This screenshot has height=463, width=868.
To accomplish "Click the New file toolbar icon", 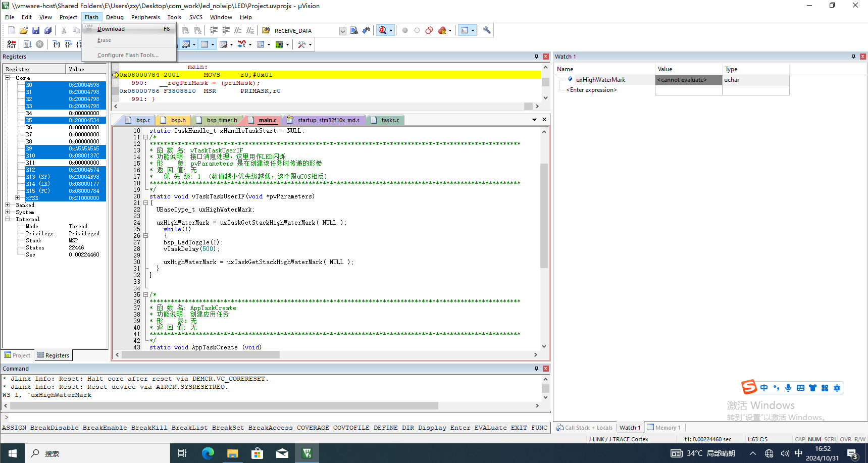I will coord(12,30).
